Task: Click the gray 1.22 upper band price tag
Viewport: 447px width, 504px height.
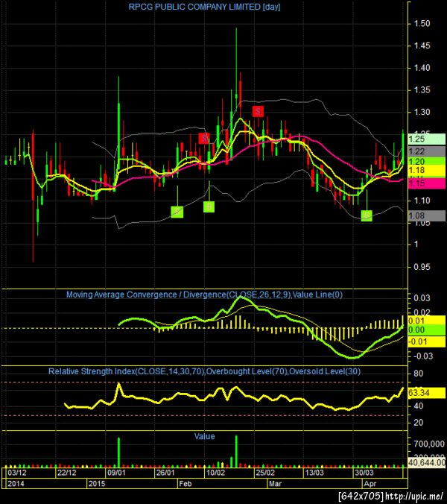Action: click(426, 151)
